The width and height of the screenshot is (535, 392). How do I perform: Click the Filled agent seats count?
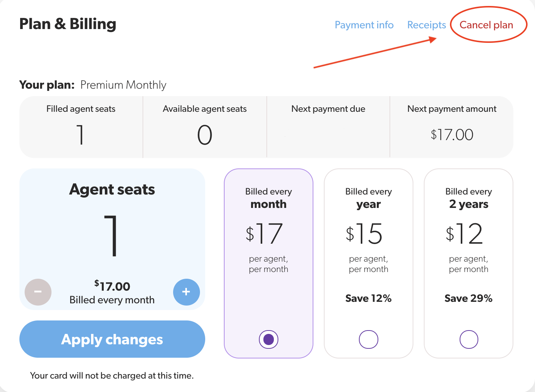tap(81, 135)
